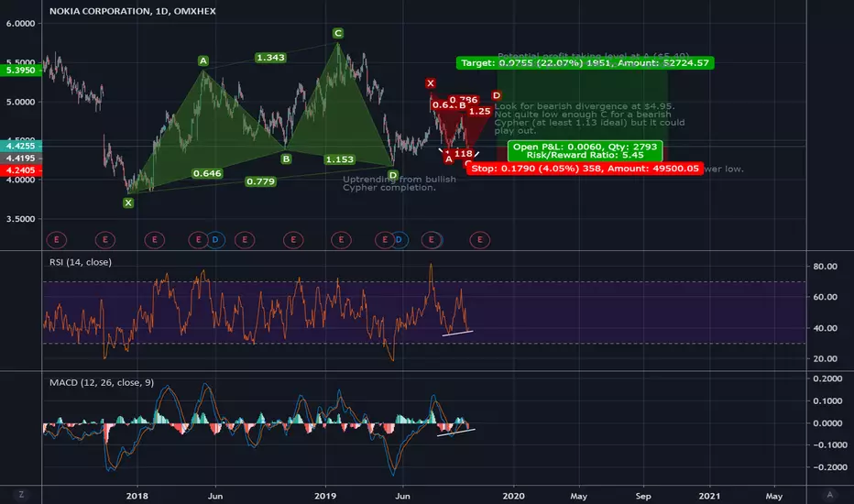Screen dimensions: 854x504
Task: Click the Jun label between 2018 and 2019
Action: 215,496
